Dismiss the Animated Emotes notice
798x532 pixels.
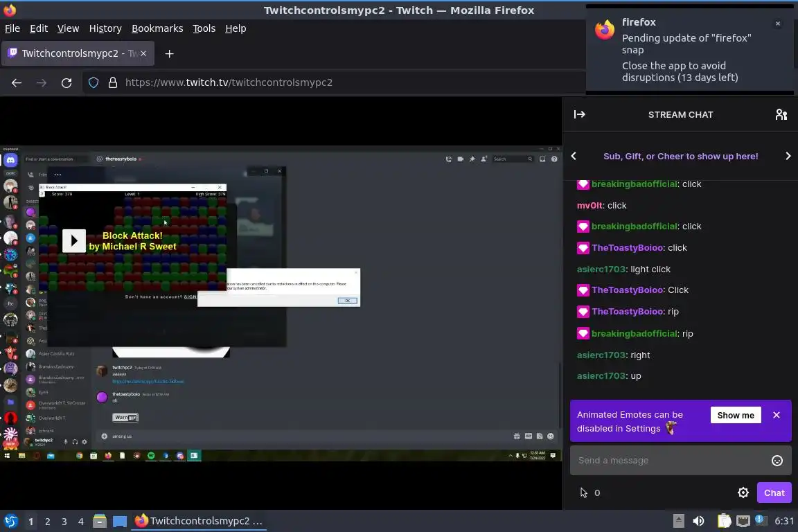[x=776, y=415]
